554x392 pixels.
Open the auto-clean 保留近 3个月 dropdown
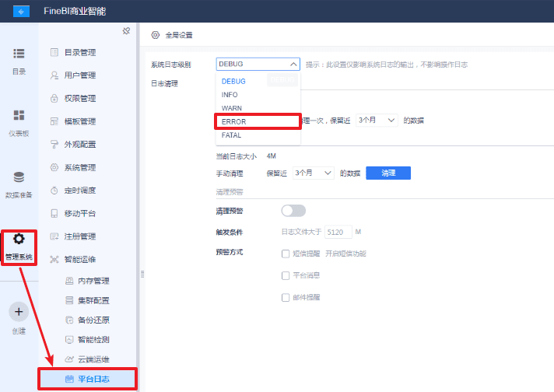[377, 121]
